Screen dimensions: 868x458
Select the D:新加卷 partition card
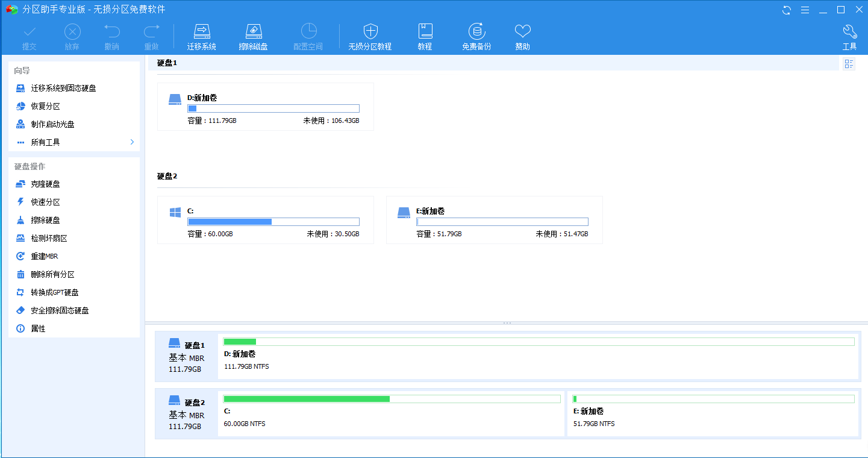click(266, 107)
